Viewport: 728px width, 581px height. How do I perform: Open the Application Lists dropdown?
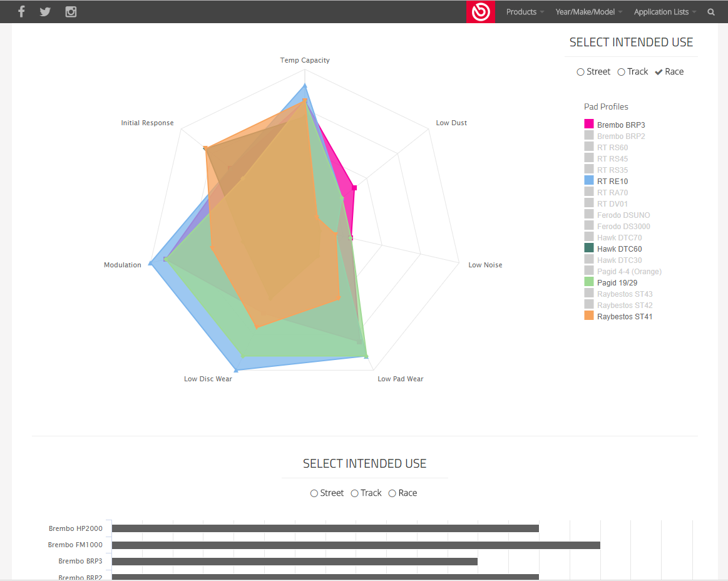pos(664,12)
